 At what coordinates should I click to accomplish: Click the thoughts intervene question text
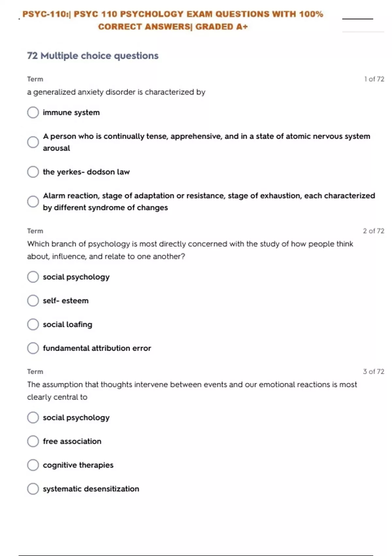pyautogui.click(x=192, y=391)
